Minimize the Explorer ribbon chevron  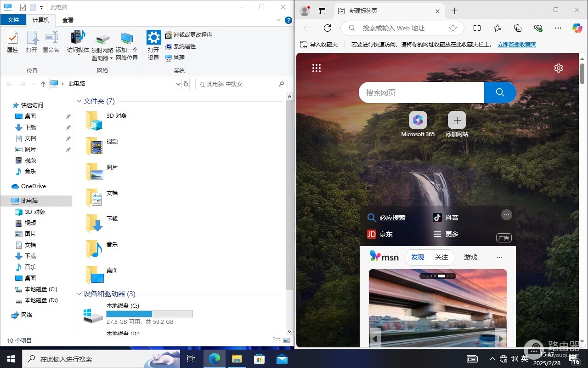(278, 20)
